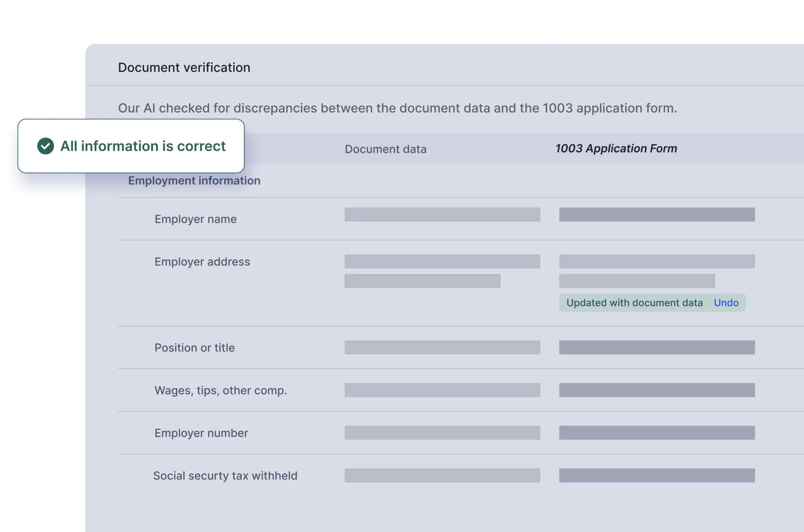Click the 'Updated with document data' tag

tap(634, 303)
